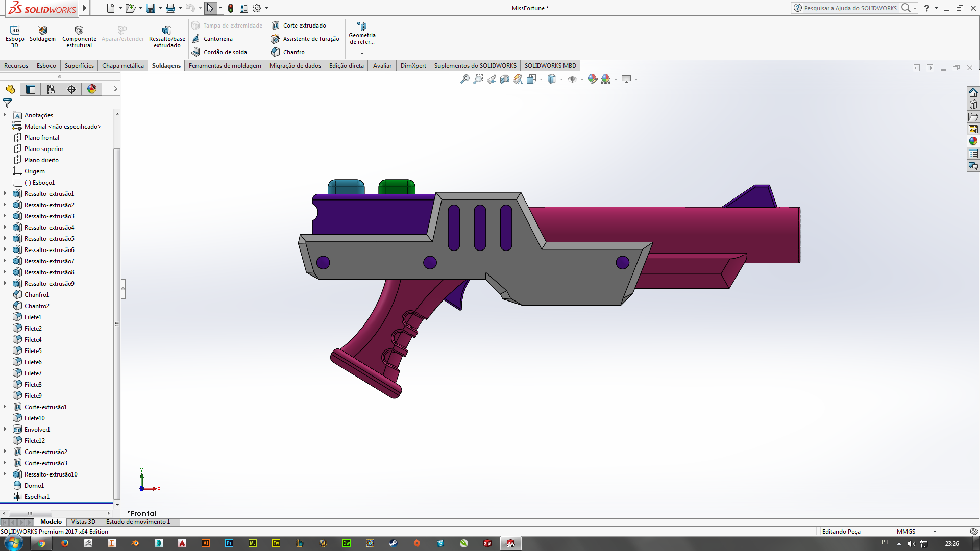This screenshot has width=980, height=551.
Task: Open PropertyManager tab icon
Action: click(31, 89)
